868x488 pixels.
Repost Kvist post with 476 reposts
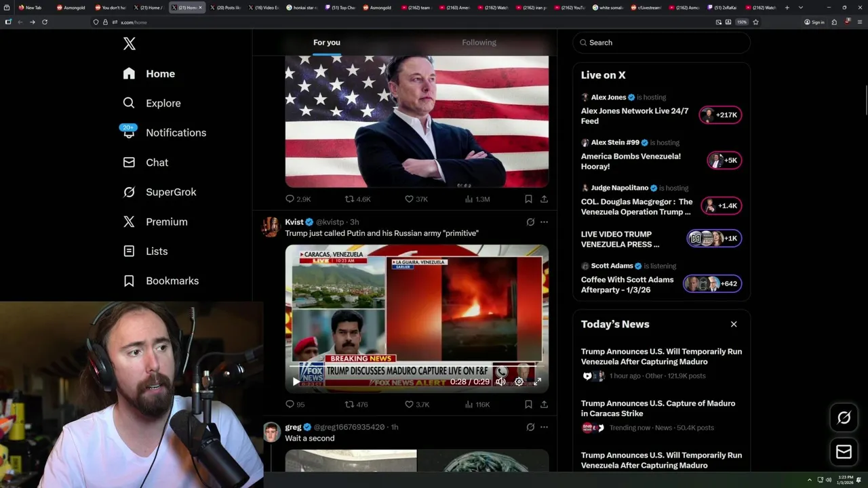click(357, 405)
